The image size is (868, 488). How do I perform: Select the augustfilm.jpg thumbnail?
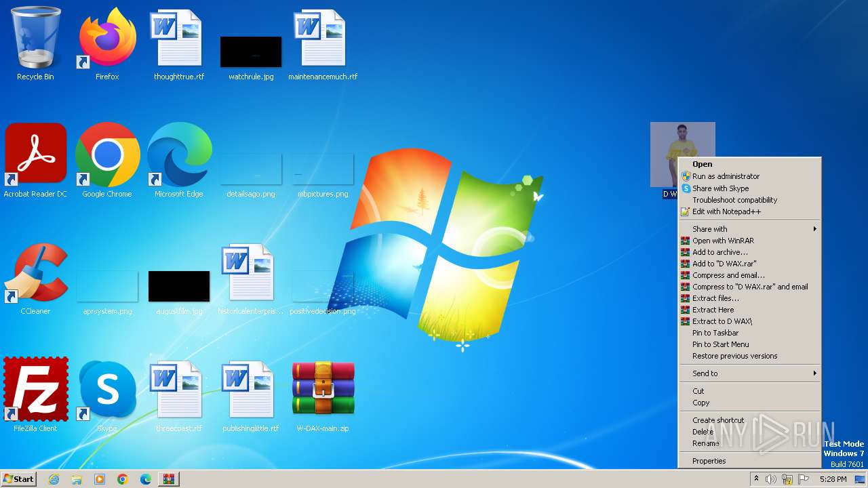[179, 286]
